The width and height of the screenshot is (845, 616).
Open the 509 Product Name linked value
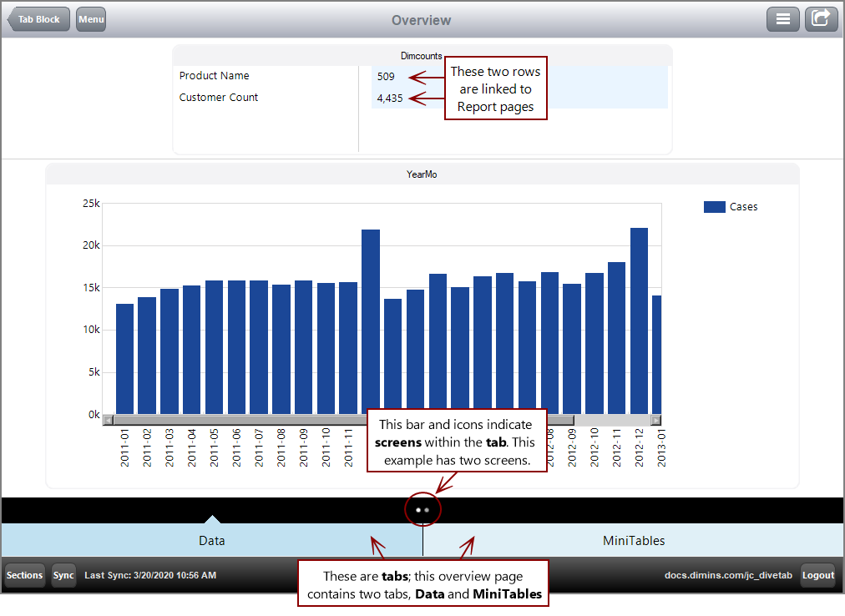click(384, 76)
